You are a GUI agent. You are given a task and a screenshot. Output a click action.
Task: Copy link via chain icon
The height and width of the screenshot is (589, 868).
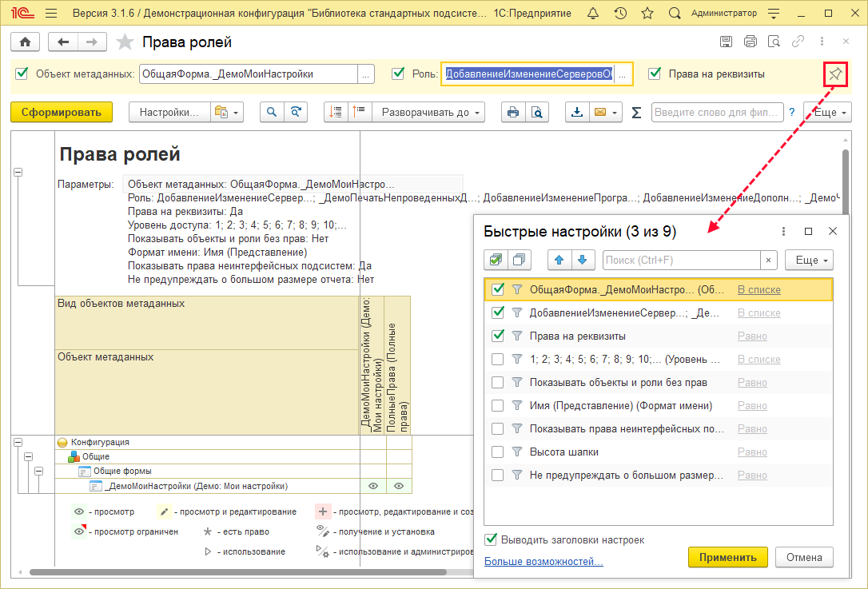[x=798, y=42]
